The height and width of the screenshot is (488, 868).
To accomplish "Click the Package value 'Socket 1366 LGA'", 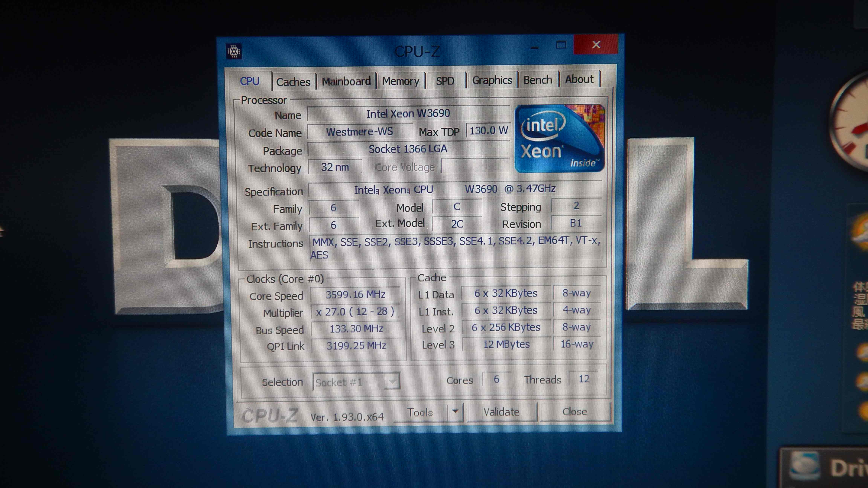I will [x=408, y=149].
